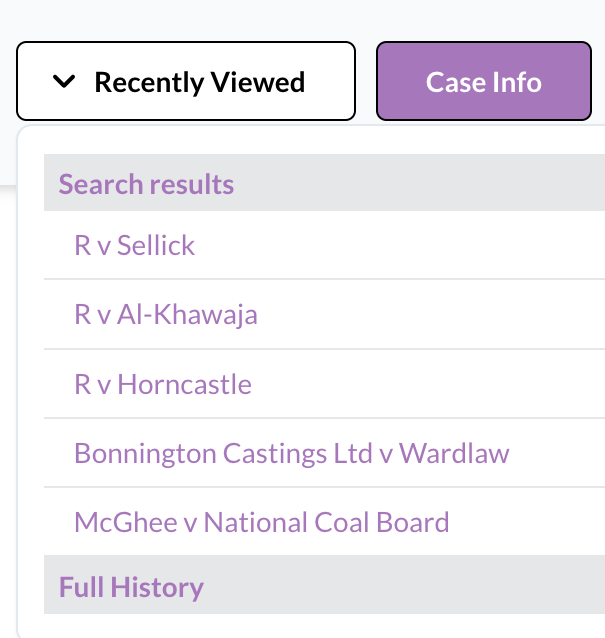This screenshot has width=605, height=638.
Task: Click the Recently Viewed label text
Action: pyautogui.click(x=200, y=82)
